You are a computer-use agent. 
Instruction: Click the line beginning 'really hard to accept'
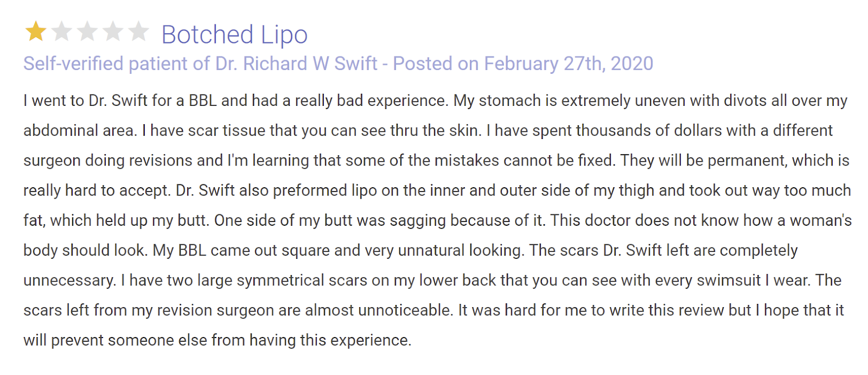click(437, 190)
